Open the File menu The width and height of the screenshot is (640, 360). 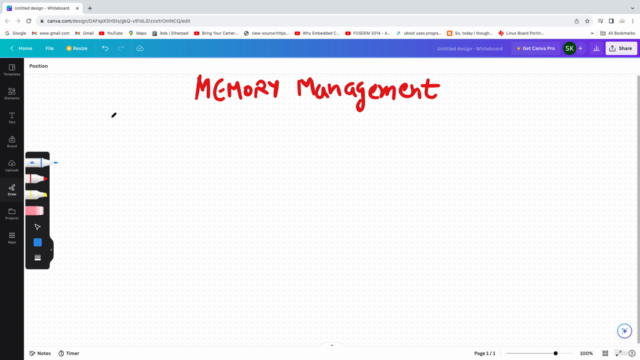(49, 48)
